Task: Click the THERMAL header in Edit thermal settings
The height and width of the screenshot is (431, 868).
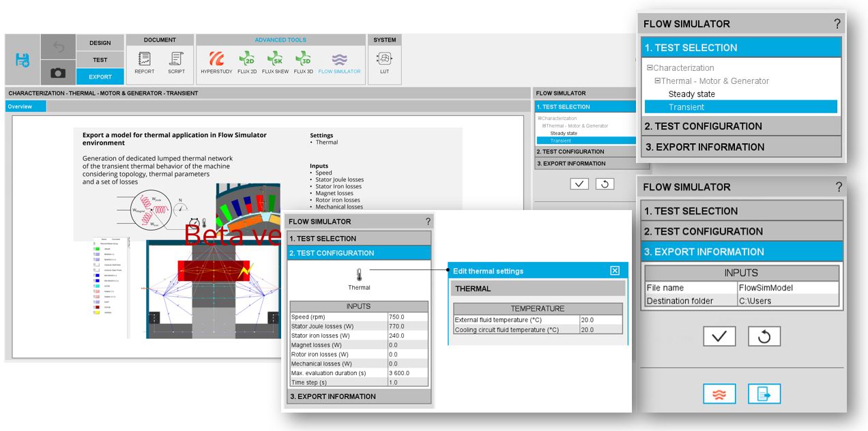Action: pyautogui.click(x=538, y=288)
